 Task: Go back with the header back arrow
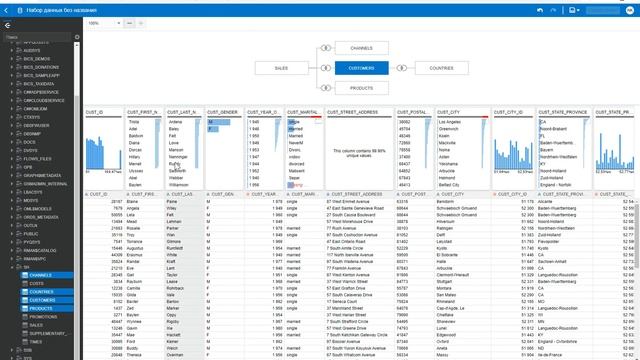click(6, 10)
